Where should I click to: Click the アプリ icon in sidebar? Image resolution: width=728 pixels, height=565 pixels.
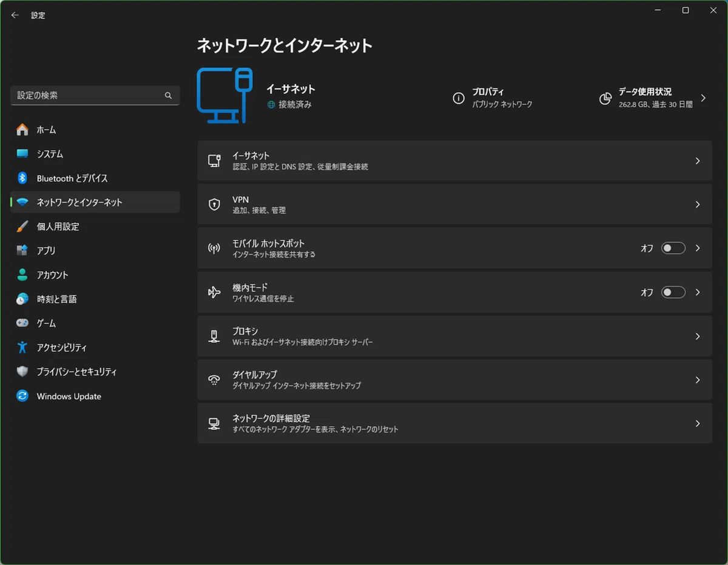[x=22, y=250]
